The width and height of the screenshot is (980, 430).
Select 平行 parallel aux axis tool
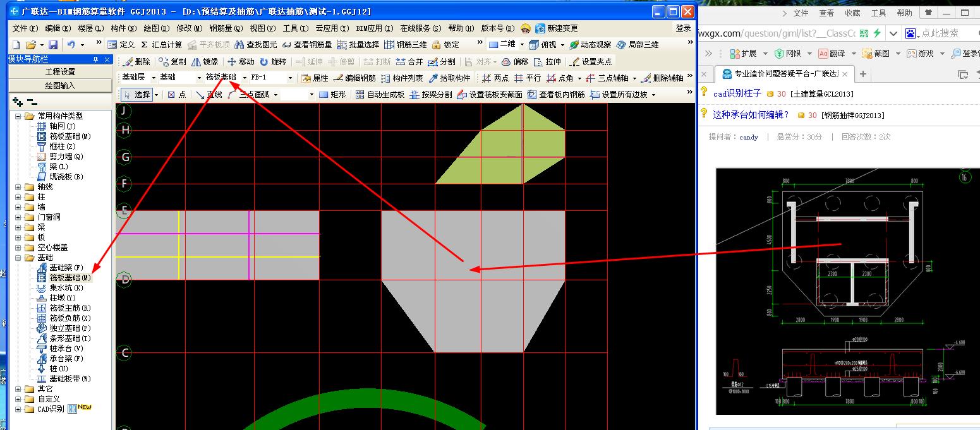pos(527,78)
